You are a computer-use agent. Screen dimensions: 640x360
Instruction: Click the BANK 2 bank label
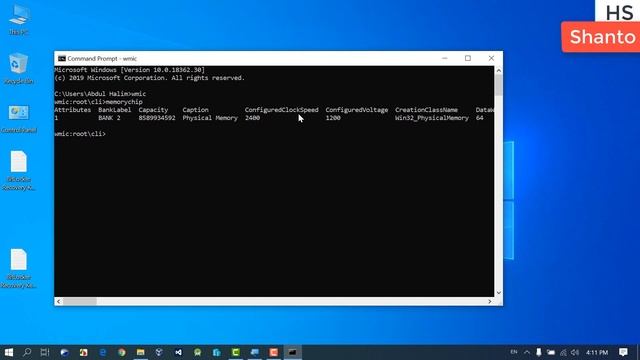pos(109,118)
